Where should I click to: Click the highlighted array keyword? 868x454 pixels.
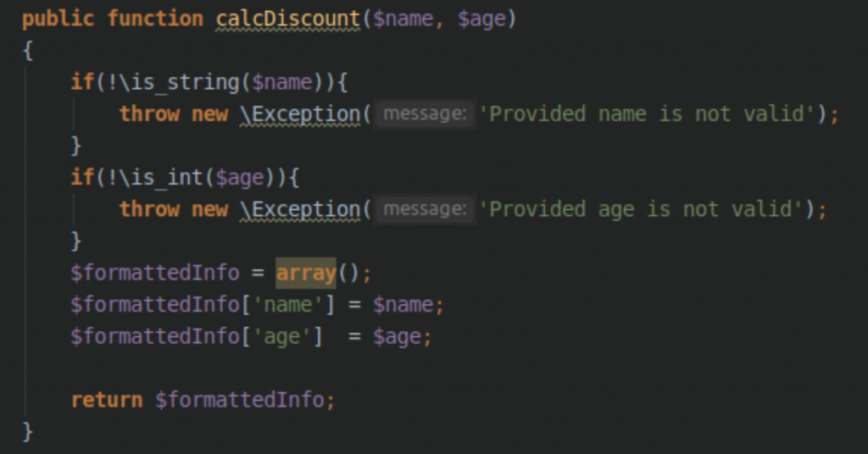[306, 274]
